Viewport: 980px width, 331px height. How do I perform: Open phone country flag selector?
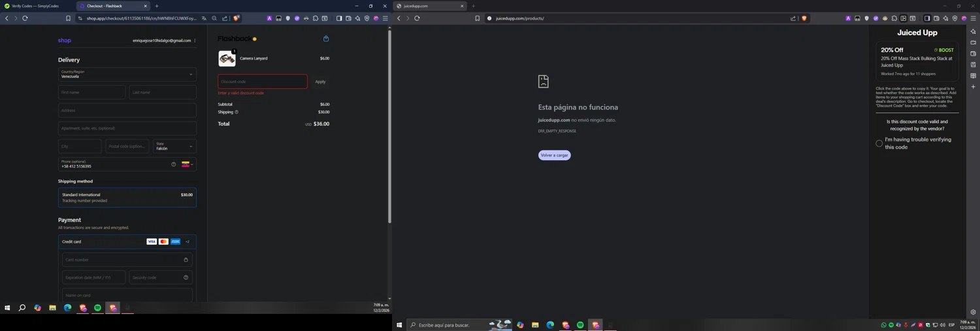pyautogui.click(x=187, y=164)
